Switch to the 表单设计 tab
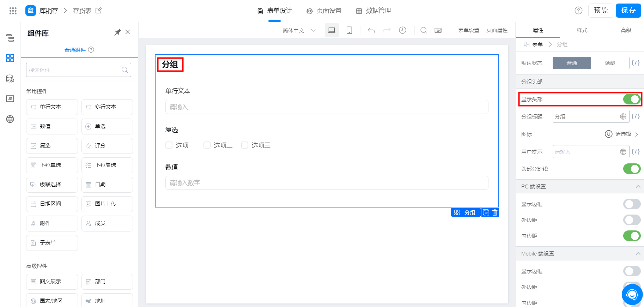The height and width of the screenshot is (307, 644). (275, 11)
